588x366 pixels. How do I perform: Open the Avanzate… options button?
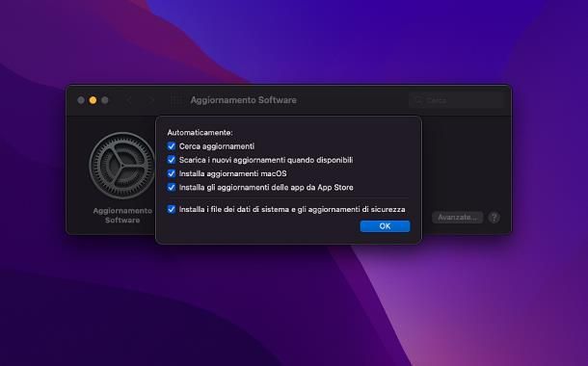(458, 218)
